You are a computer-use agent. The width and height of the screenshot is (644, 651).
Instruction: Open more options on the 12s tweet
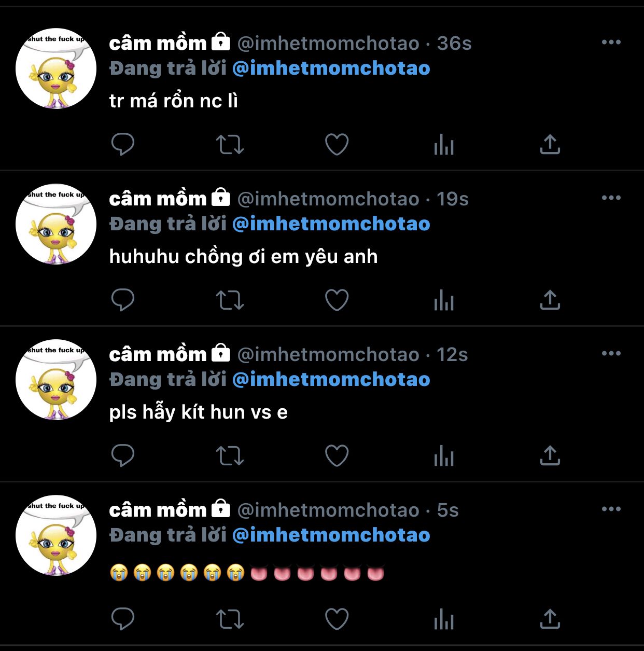[611, 354]
